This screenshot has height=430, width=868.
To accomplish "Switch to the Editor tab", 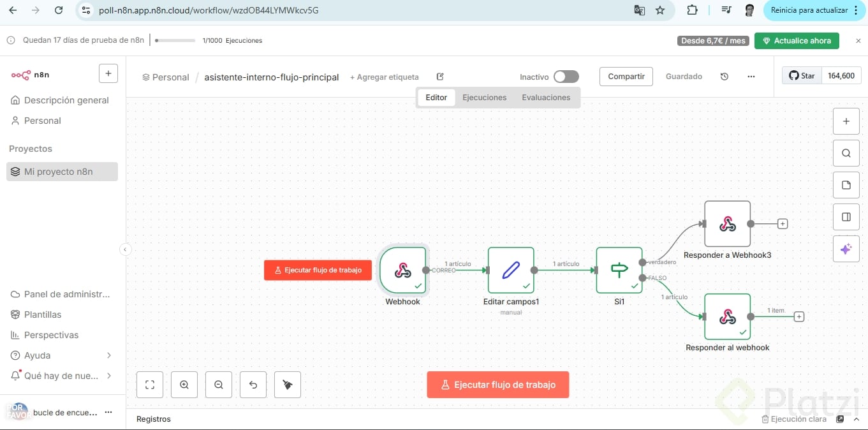I will 436,98.
